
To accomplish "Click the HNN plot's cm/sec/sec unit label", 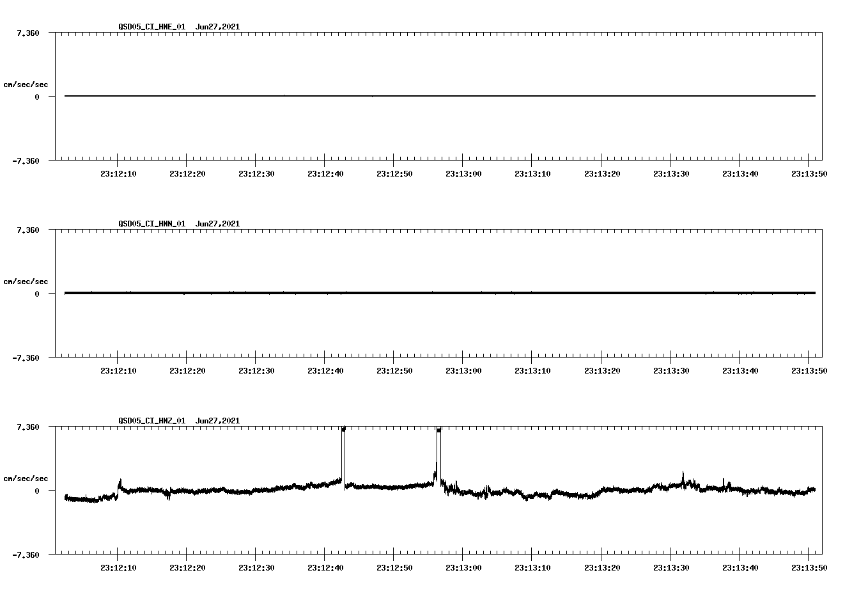I will click(26, 281).
